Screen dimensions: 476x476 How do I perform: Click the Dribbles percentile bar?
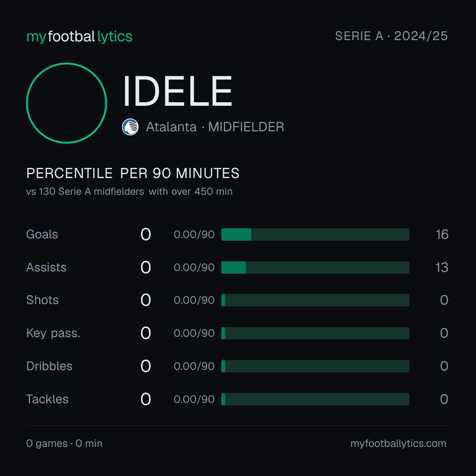tap(315, 366)
